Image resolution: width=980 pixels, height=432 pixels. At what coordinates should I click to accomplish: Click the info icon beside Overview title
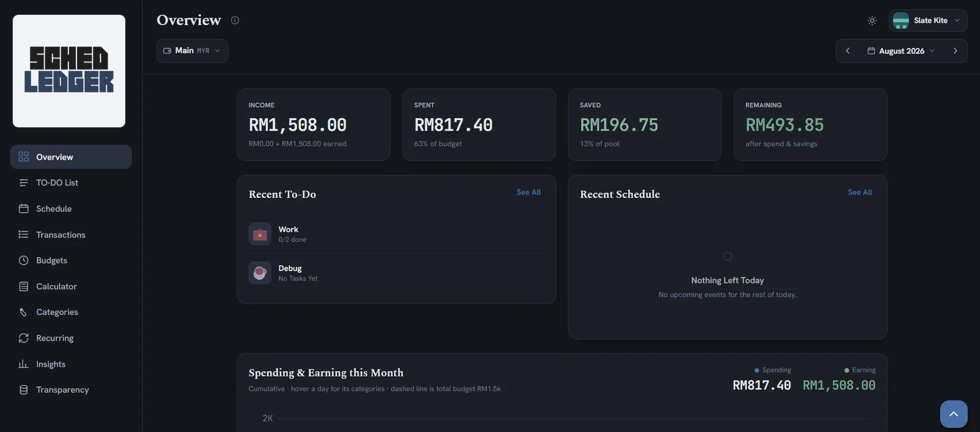coord(235,20)
